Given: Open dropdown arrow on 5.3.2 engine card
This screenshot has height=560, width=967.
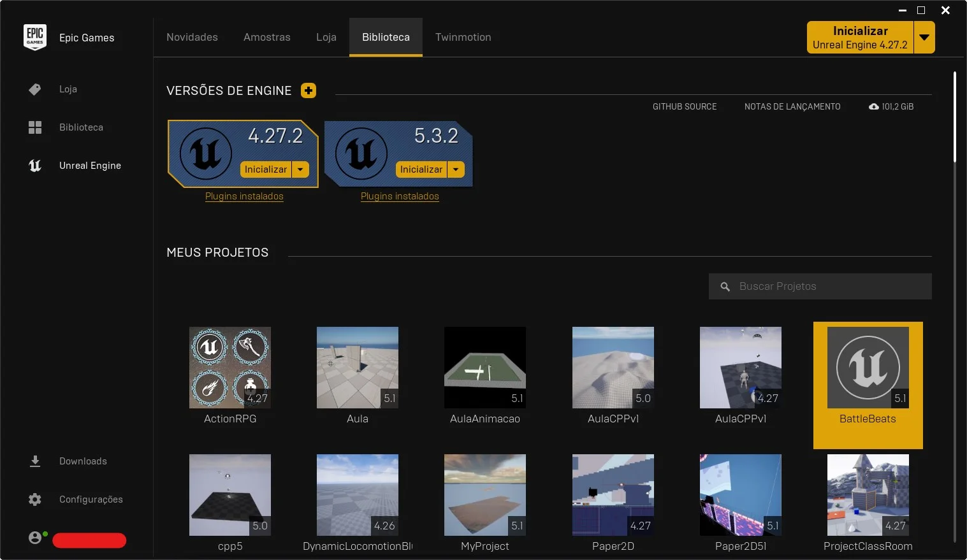Looking at the screenshot, I should 456,169.
